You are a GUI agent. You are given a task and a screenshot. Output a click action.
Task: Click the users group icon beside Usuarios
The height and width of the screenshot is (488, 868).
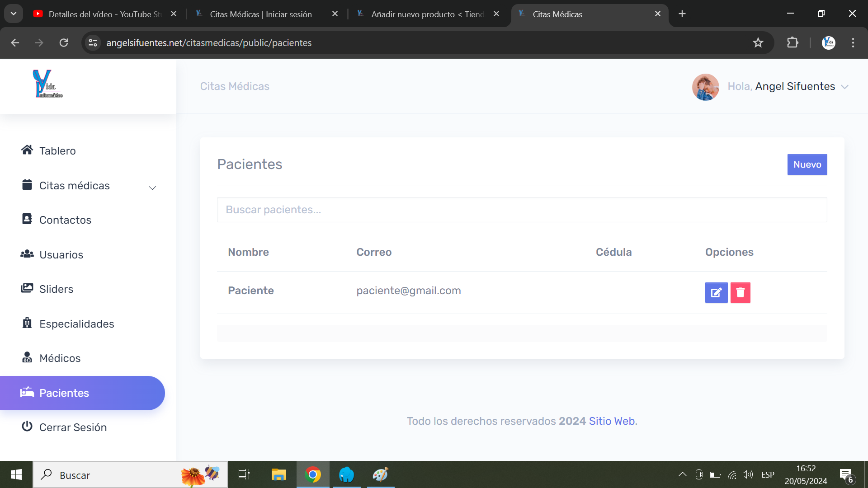tap(27, 253)
